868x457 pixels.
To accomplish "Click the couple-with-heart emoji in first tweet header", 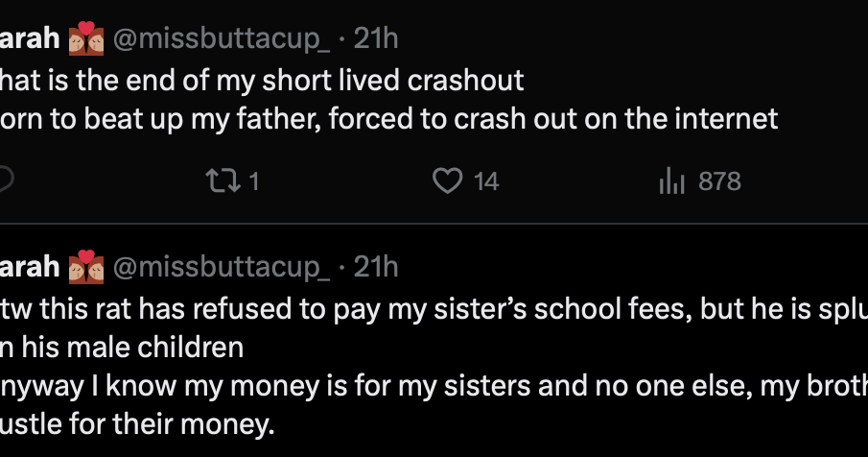I will pyautogui.click(x=86, y=38).
